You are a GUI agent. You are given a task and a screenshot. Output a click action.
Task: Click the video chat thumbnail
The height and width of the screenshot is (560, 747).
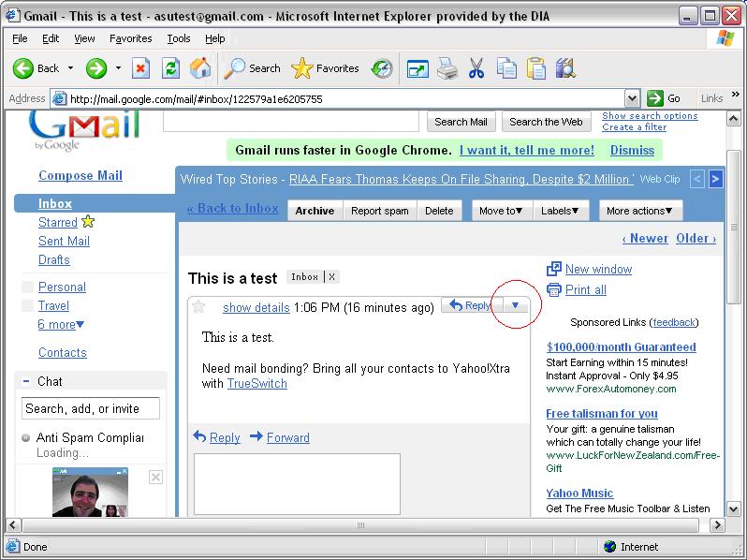point(91,493)
